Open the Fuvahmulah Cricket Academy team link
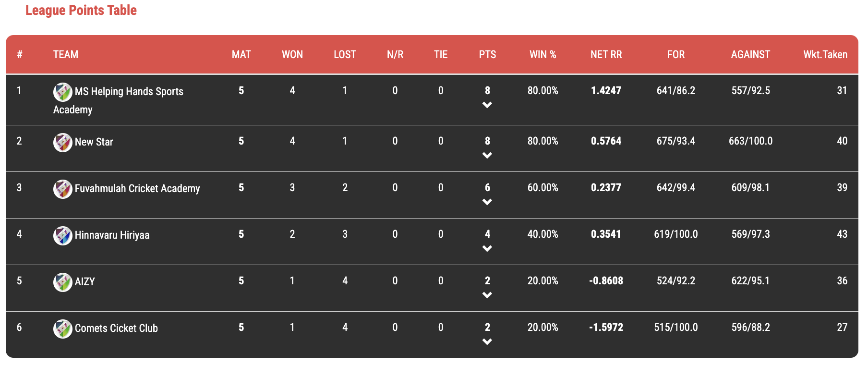The width and height of the screenshot is (868, 365). [x=137, y=189]
